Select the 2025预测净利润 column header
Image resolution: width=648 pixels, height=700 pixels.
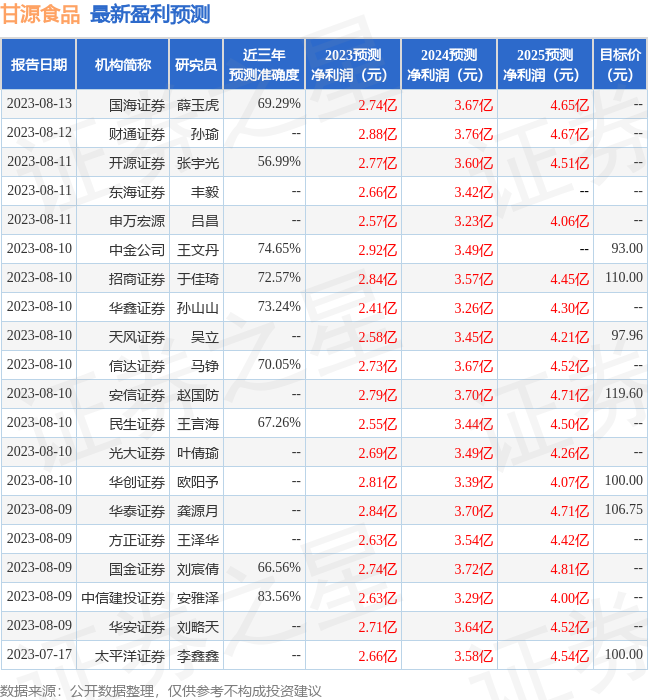click(x=545, y=65)
